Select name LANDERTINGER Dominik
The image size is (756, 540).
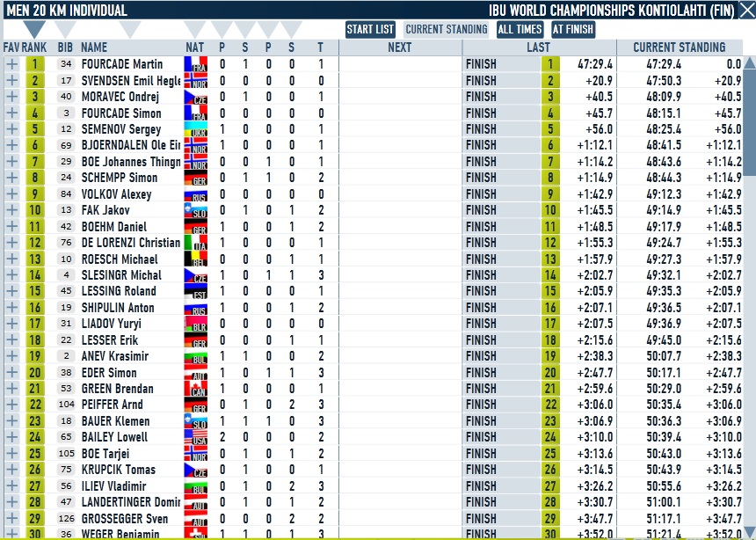(131, 502)
